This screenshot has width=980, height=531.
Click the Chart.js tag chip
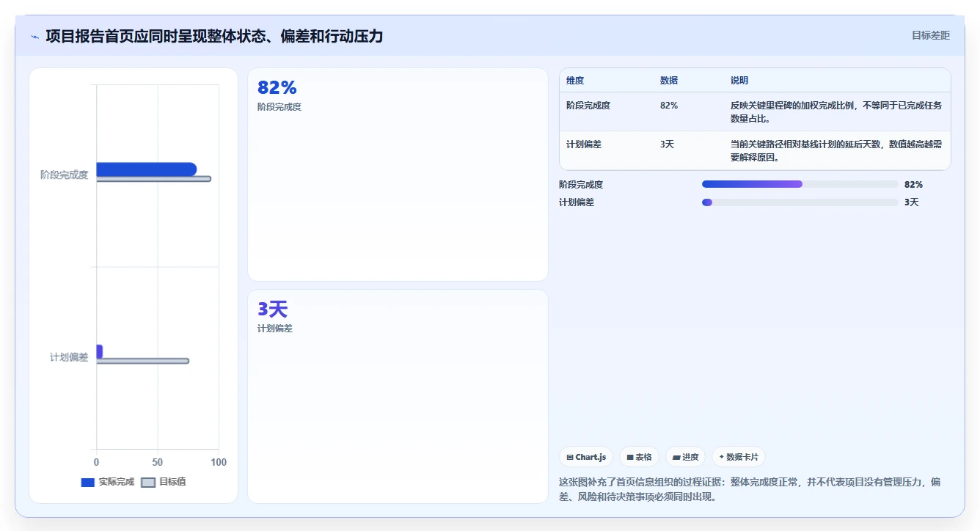tap(586, 457)
